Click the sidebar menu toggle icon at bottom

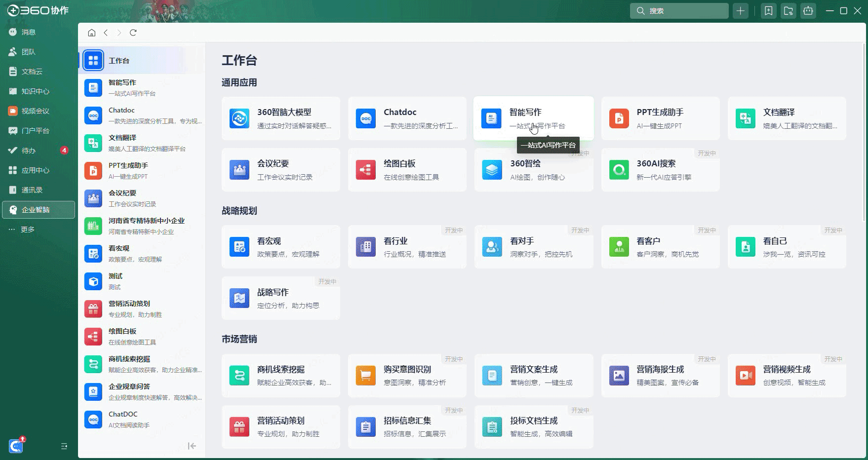click(x=64, y=446)
